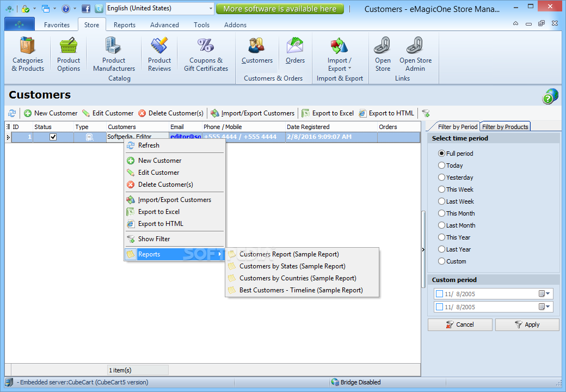Choose the This Week period
The image size is (566, 392).
[x=441, y=189]
